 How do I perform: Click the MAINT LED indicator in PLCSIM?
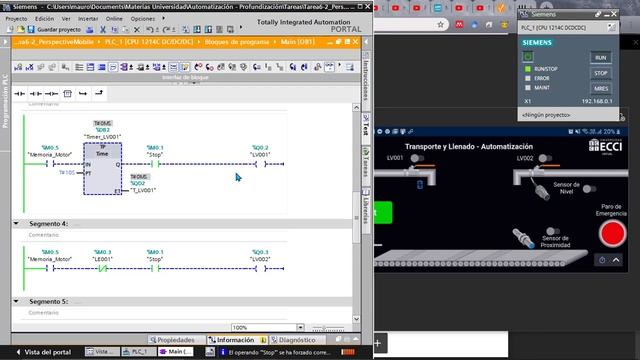tap(528, 88)
